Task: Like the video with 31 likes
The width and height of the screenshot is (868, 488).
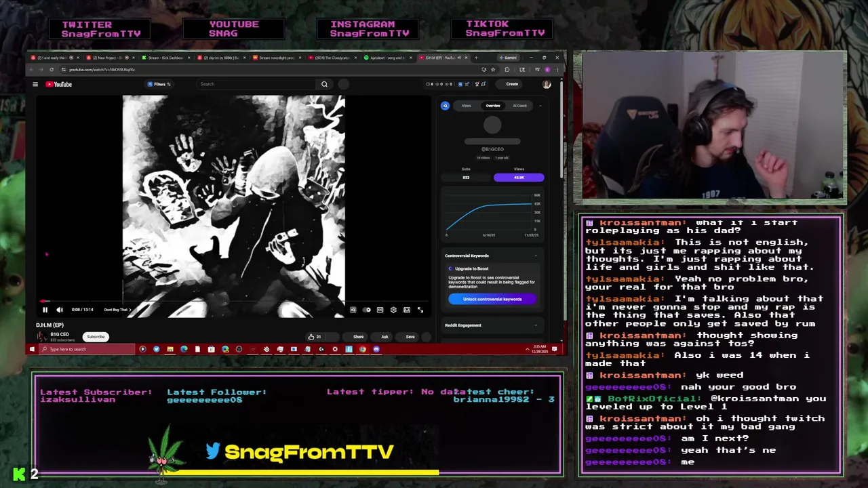Action: click(315, 337)
